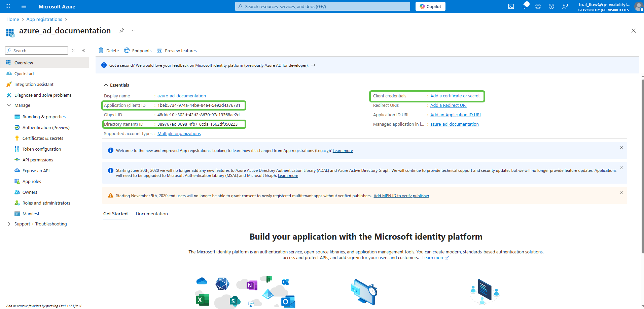Click the Copilot button
Screen dimensions: 644x309
coord(430,6)
